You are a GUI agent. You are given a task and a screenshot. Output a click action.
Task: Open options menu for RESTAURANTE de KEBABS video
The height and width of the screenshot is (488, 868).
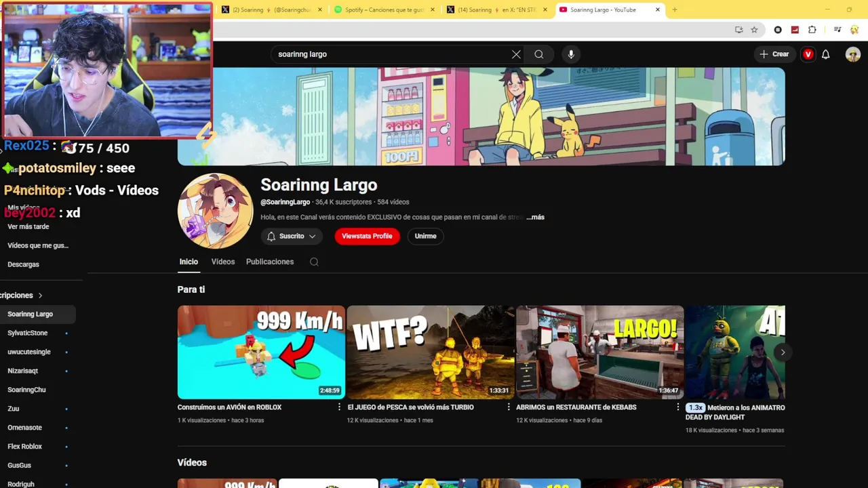click(x=677, y=407)
